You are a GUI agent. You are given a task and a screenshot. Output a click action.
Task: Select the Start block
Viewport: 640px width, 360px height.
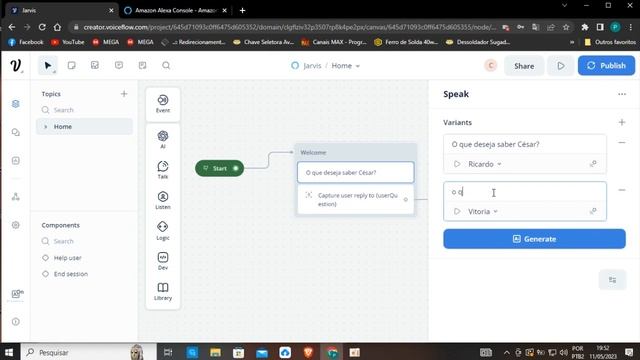220,168
